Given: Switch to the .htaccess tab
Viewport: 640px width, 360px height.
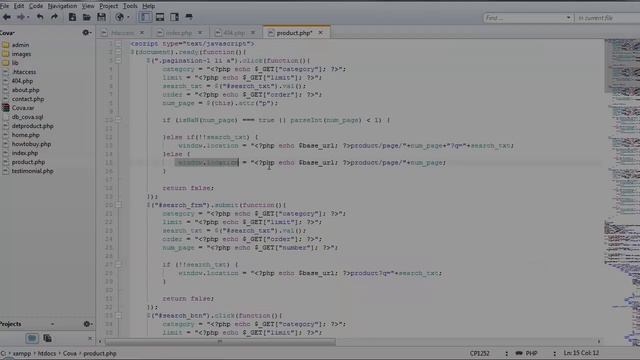Looking at the screenshot, I should coord(122,33).
